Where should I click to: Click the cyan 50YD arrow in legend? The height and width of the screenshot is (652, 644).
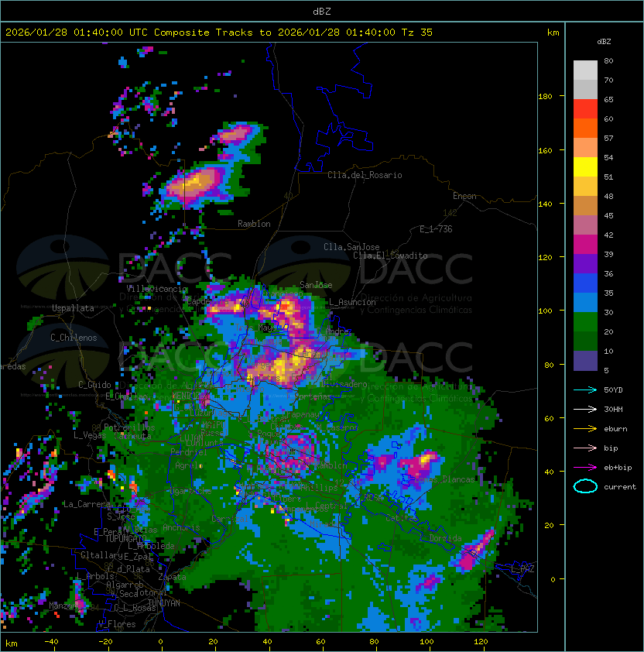(x=585, y=389)
